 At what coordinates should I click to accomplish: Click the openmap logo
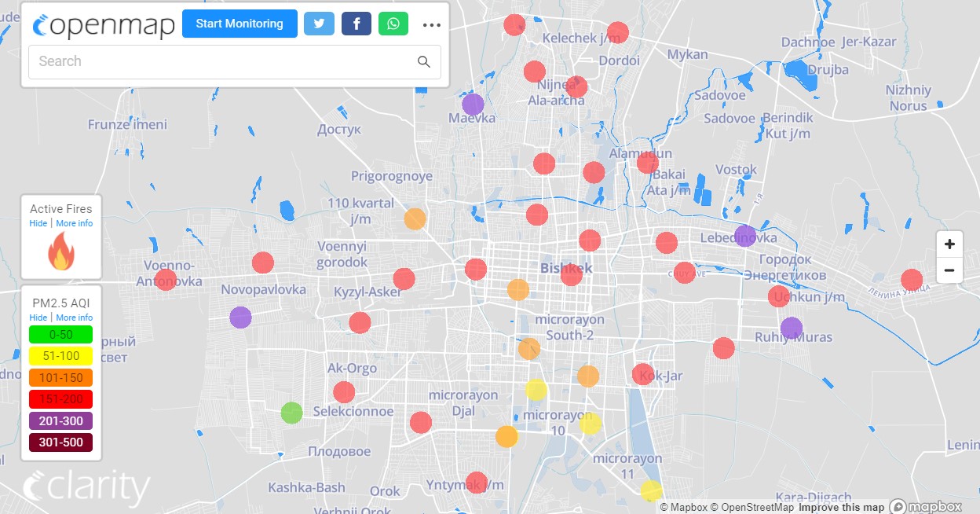104,25
